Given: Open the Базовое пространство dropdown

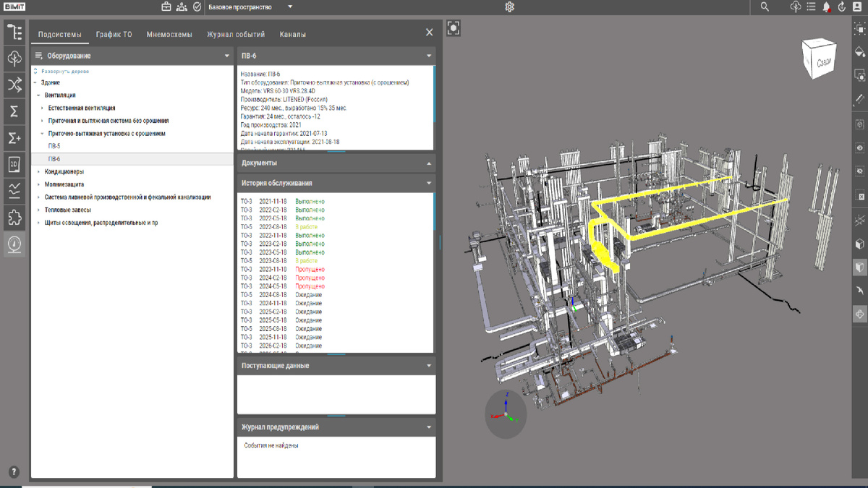Looking at the screenshot, I should point(250,7).
